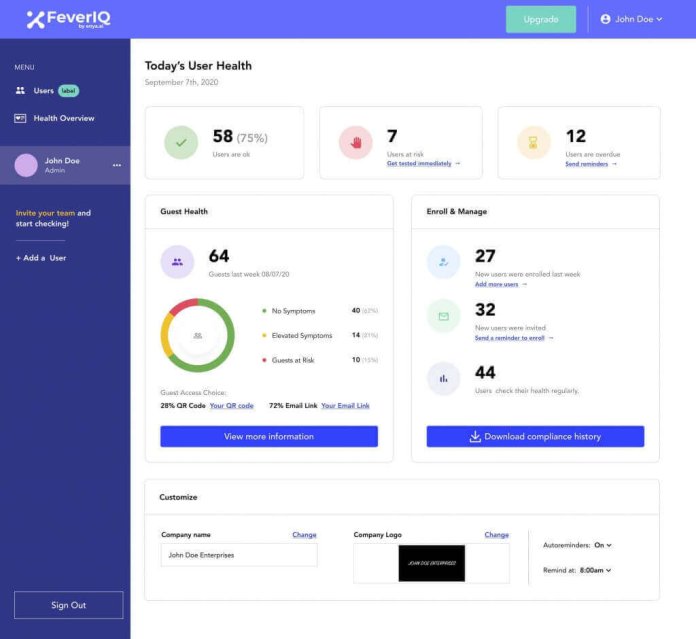Click the bar chart health-check icon
The height and width of the screenshot is (639, 696).
coord(443,378)
